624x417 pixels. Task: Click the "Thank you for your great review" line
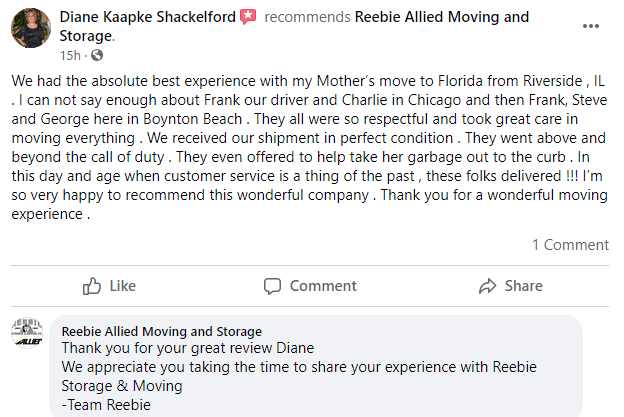click(188, 348)
